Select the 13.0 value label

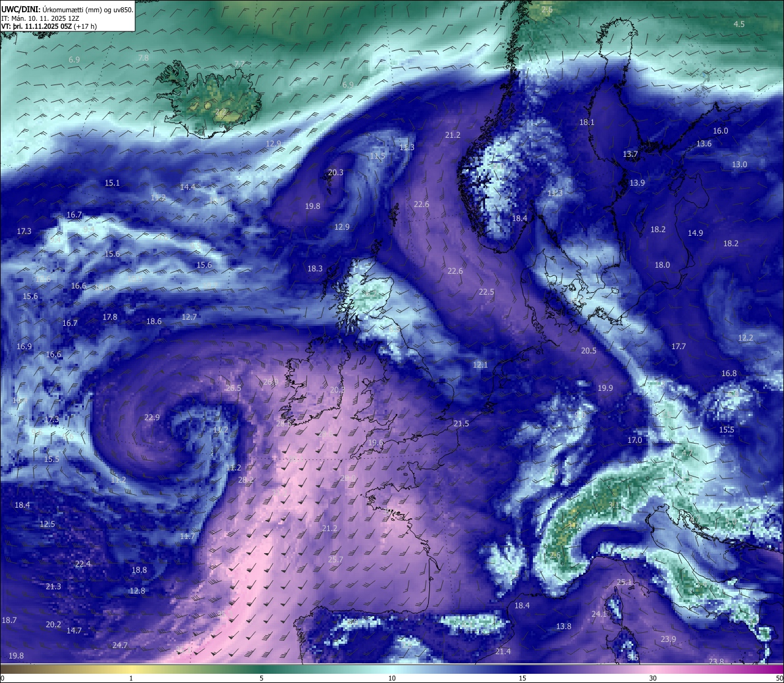(x=739, y=164)
